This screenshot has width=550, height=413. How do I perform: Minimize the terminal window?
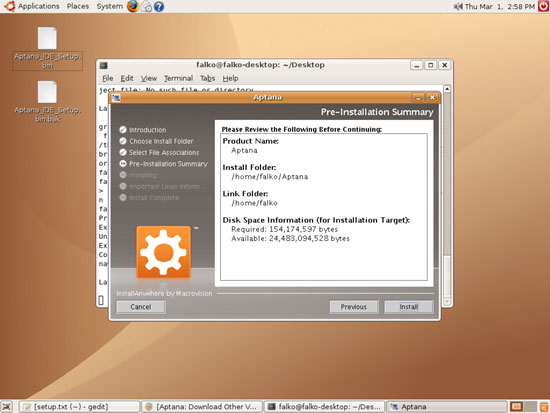416,65
